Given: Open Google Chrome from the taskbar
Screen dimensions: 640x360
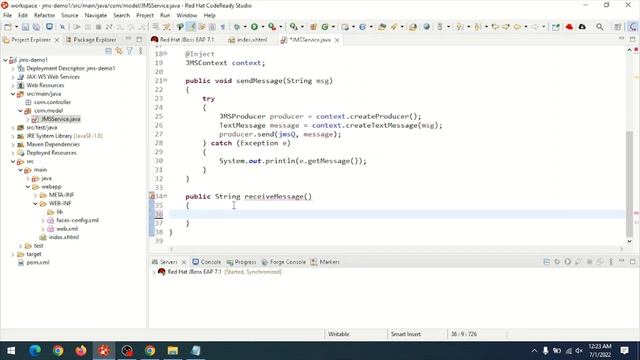Looking at the screenshot, I should click(58, 351).
